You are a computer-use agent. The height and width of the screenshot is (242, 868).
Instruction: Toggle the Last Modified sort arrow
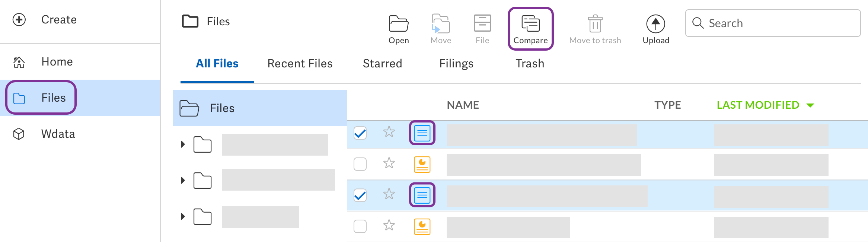(x=810, y=105)
